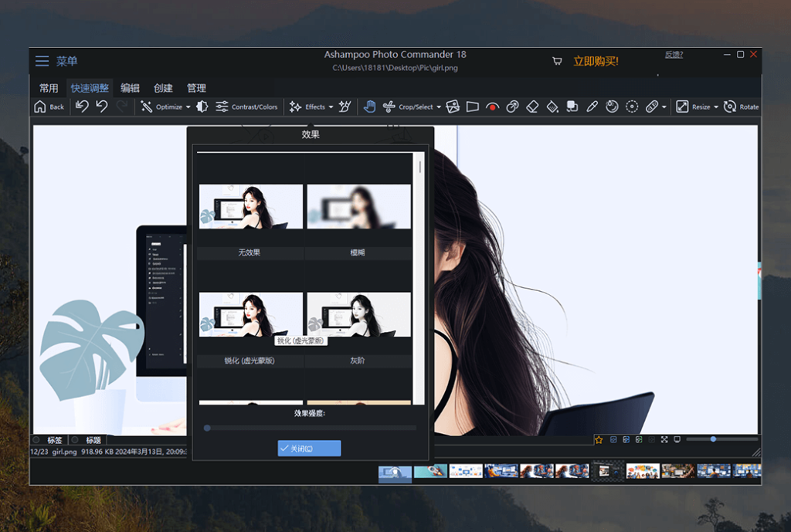Choose the 无效果 no-effect preview
The width and height of the screenshot is (791, 532).
[251, 206]
